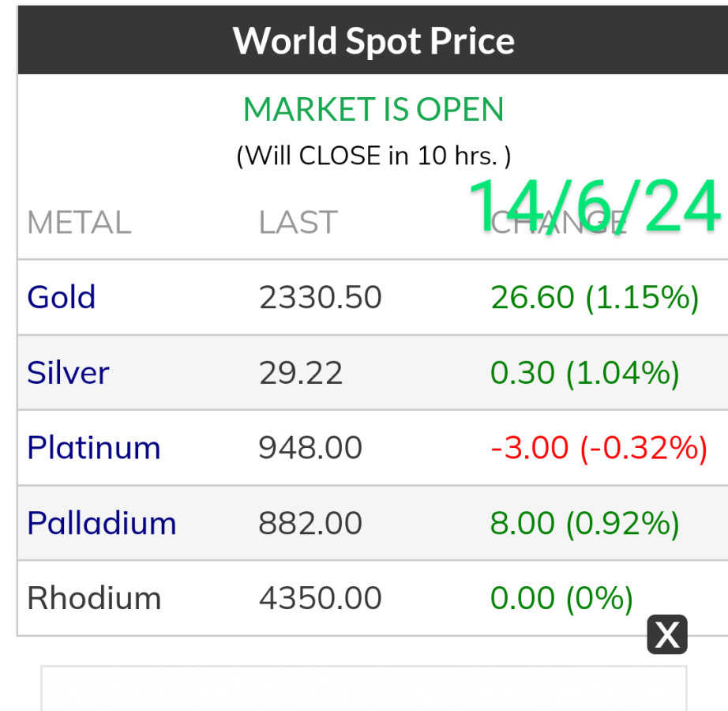Click the MARKET IS OPEN status text
728x711 pixels.
[373, 109]
